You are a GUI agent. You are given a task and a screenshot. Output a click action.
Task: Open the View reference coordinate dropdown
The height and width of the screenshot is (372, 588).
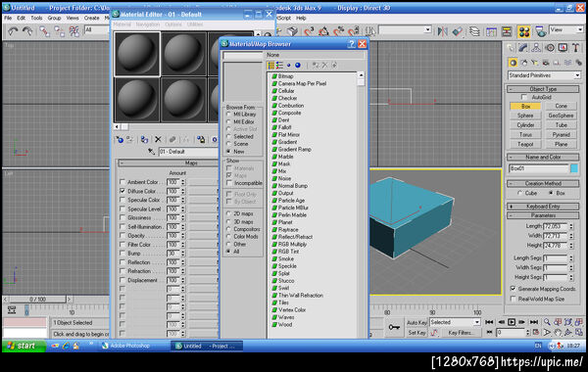[566, 29]
